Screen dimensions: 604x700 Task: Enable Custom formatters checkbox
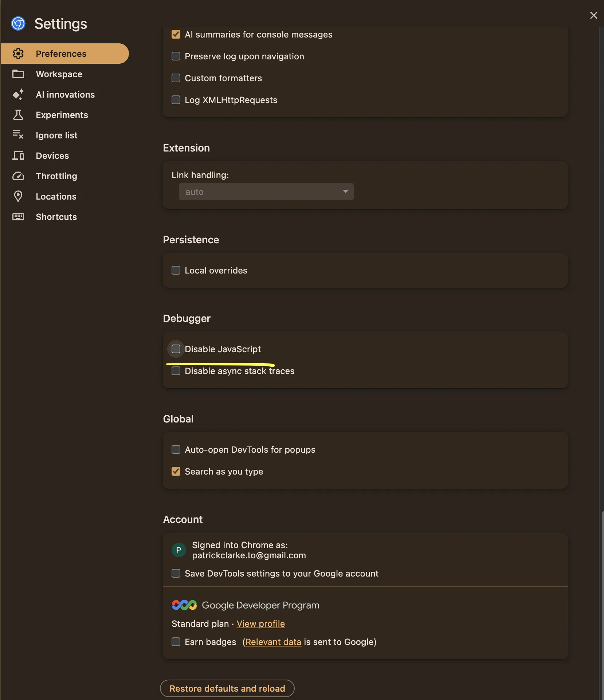click(x=176, y=78)
